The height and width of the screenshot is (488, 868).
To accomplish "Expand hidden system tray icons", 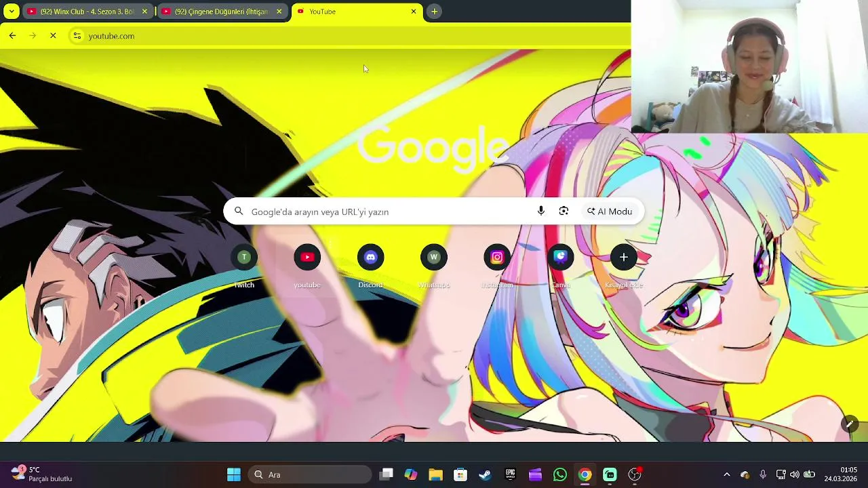I will [x=727, y=474].
